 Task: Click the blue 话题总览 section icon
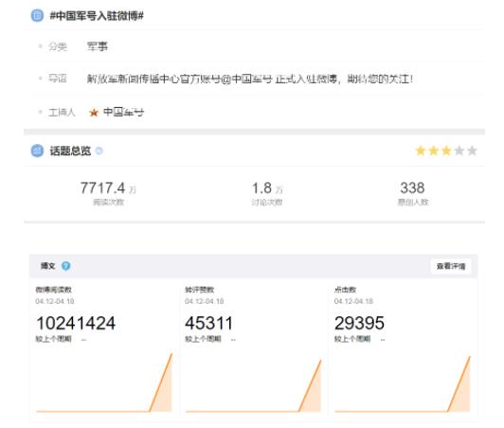(37, 151)
